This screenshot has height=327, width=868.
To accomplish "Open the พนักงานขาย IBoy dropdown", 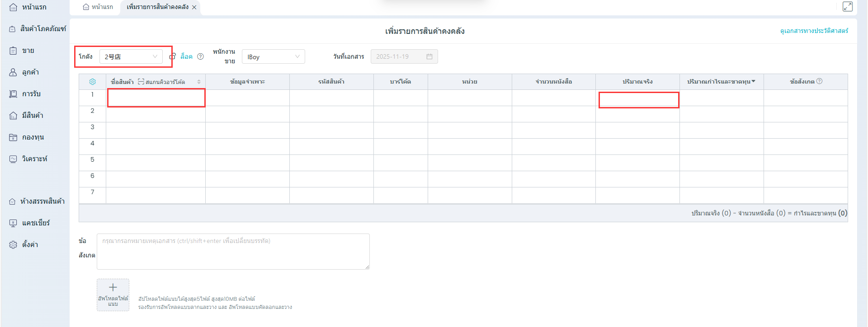I will (273, 56).
